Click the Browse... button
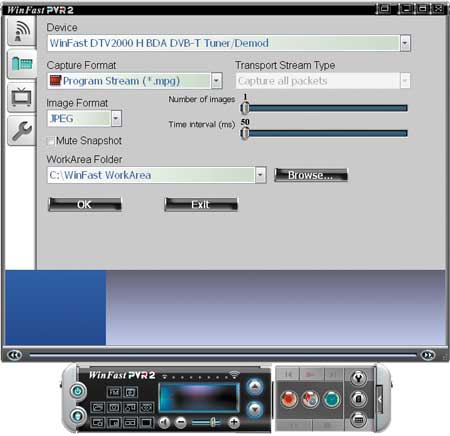The height and width of the screenshot is (436, 450). (x=311, y=175)
